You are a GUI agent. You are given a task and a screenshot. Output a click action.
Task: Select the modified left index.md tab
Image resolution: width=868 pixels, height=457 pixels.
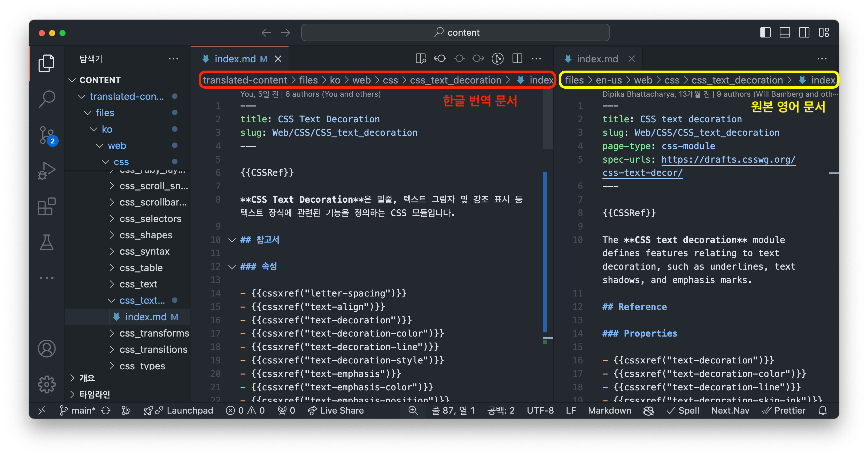tap(235, 59)
